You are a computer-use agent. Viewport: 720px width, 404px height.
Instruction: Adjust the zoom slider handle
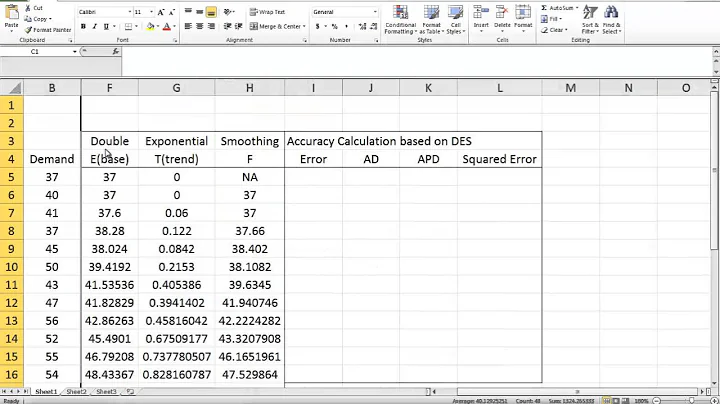click(692, 401)
